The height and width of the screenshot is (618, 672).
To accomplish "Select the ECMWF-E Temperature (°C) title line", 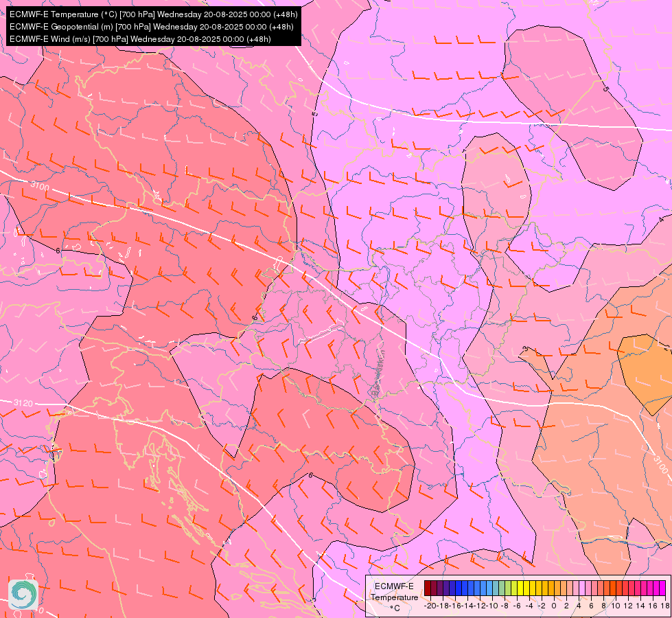I will pos(154,14).
